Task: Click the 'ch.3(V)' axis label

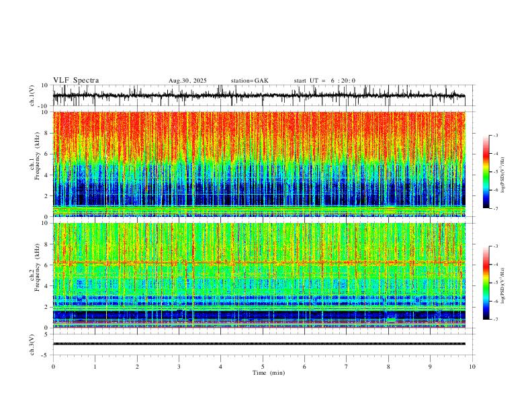Action: (x=32, y=345)
